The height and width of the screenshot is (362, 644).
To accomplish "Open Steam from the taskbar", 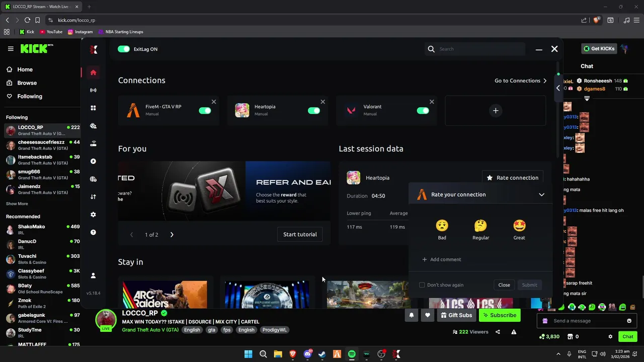I will [x=322, y=354].
